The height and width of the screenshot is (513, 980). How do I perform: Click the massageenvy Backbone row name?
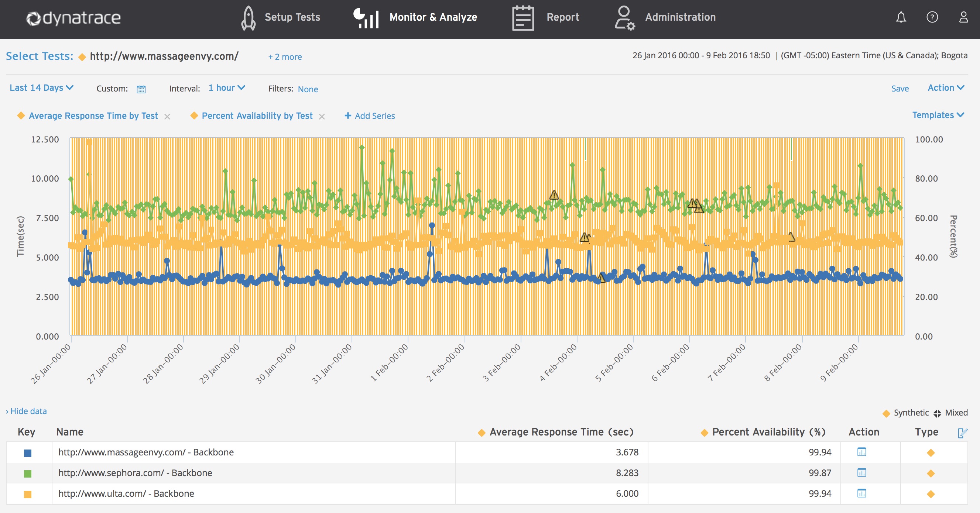[x=146, y=452]
